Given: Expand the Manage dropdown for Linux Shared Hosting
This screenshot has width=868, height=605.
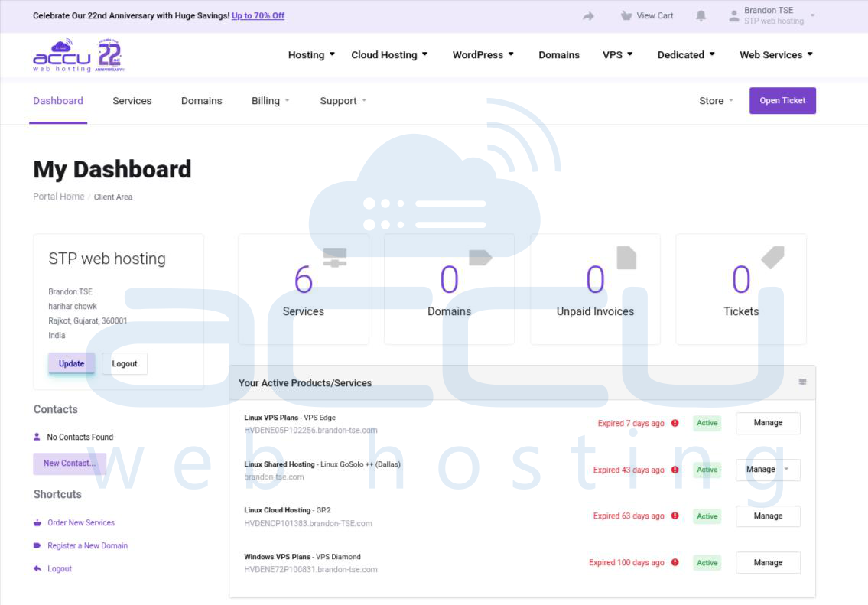Looking at the screenshot, I should [785, 470].
